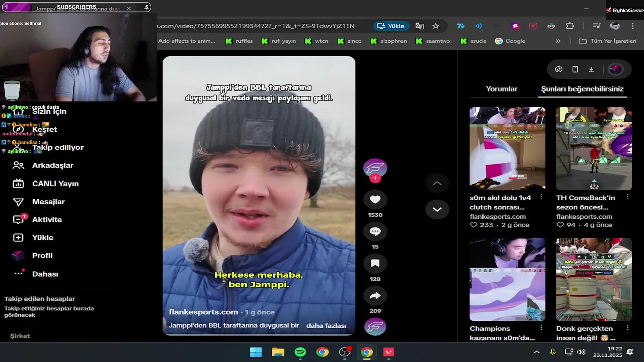Click the translate page icon in address bar
The image size is (644, 362).
tap(419, 26)
